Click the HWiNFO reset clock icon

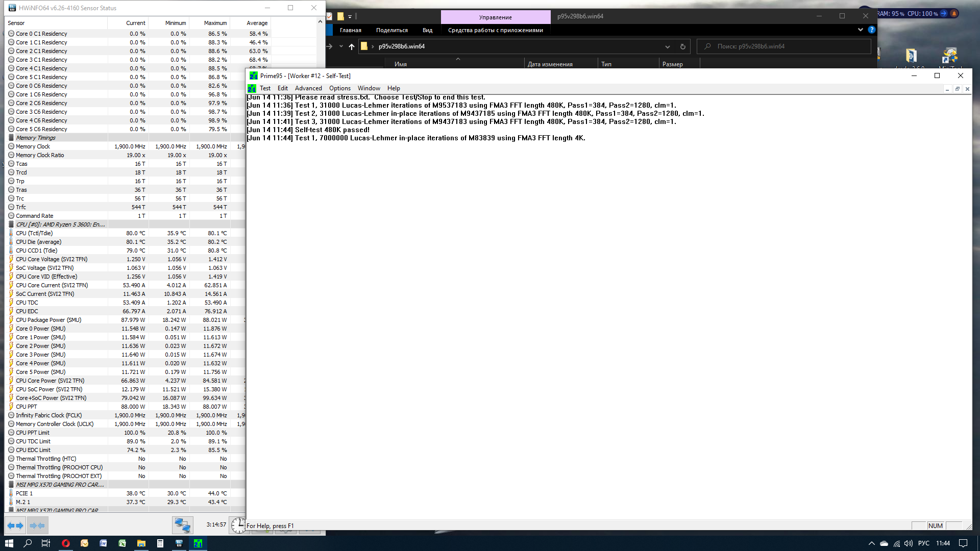[x=238, y=525]
